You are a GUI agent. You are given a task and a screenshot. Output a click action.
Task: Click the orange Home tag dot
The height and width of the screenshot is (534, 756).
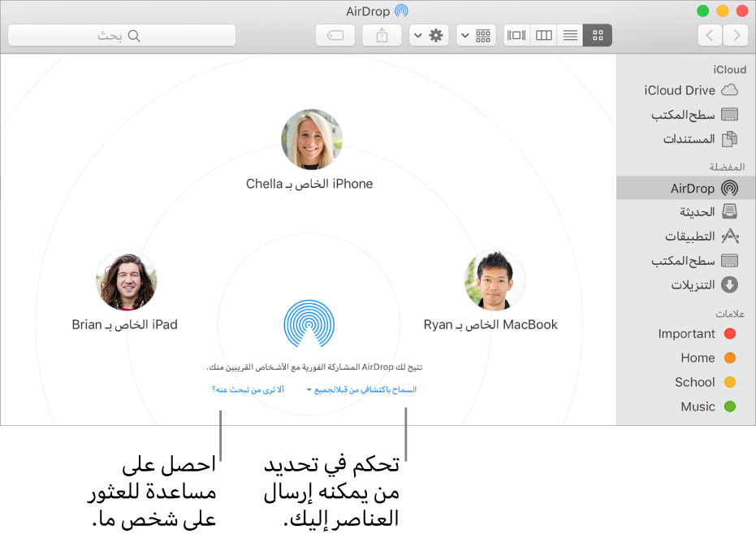[730, 358]
